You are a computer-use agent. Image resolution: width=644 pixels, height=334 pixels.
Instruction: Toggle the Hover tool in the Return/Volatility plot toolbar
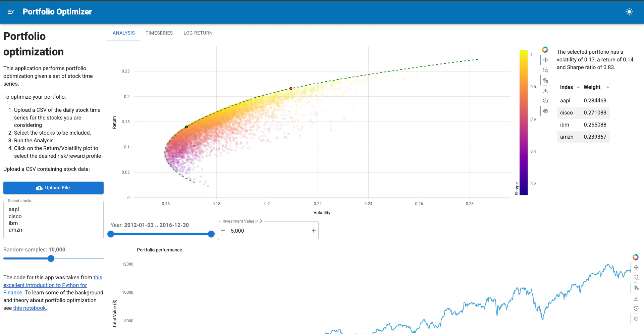point(546,111)
